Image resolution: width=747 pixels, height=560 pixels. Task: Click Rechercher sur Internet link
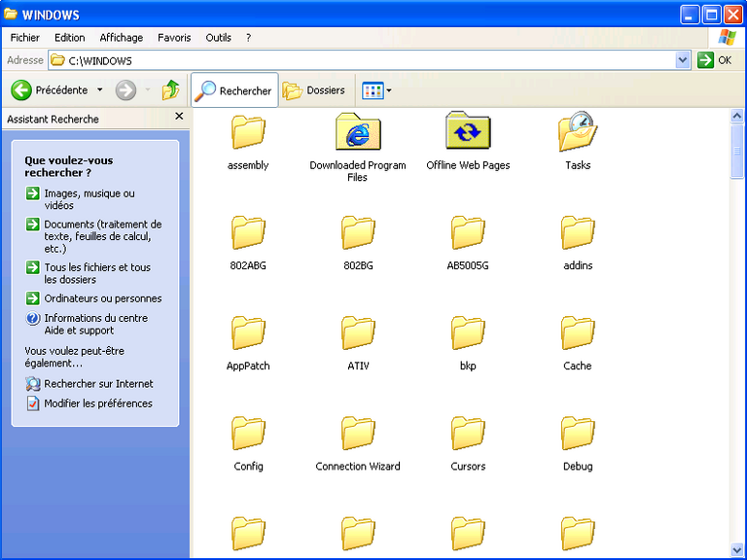tap(89, 384)
